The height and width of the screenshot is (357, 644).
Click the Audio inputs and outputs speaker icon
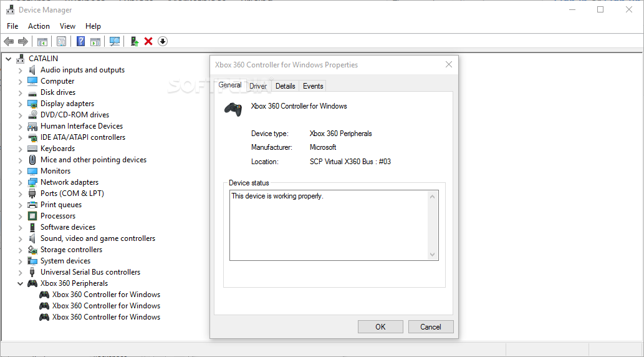pyautogui.click(x=32, y=70)
